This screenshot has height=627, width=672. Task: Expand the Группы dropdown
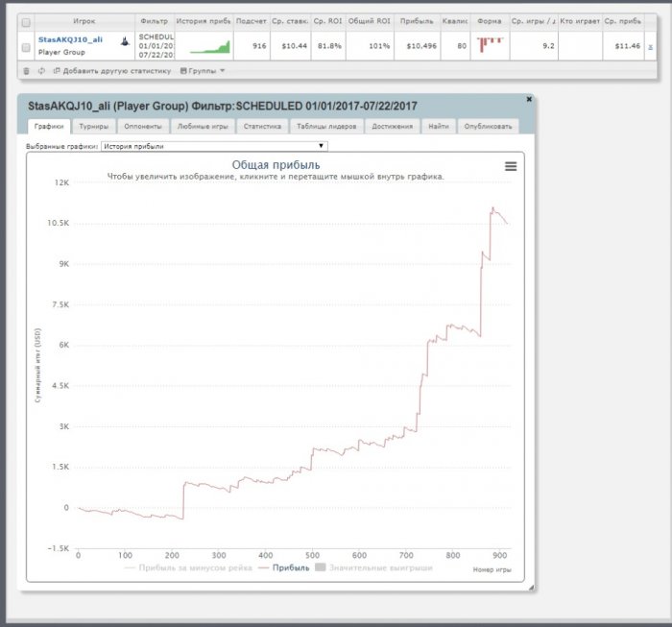(x=203, y=70)
